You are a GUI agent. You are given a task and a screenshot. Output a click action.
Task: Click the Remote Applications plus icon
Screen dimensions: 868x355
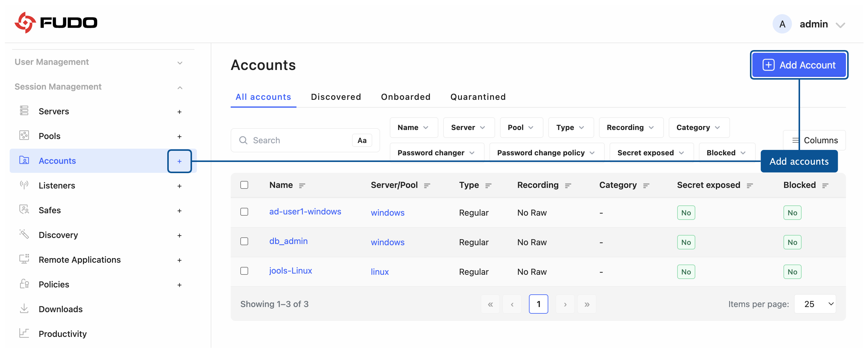point(179,260)
